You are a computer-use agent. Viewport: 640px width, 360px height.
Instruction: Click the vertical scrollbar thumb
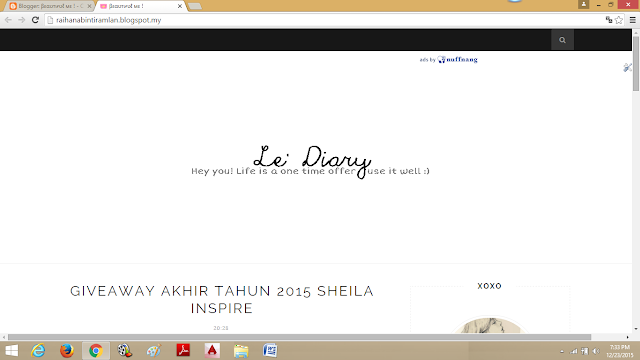(636, 63)
